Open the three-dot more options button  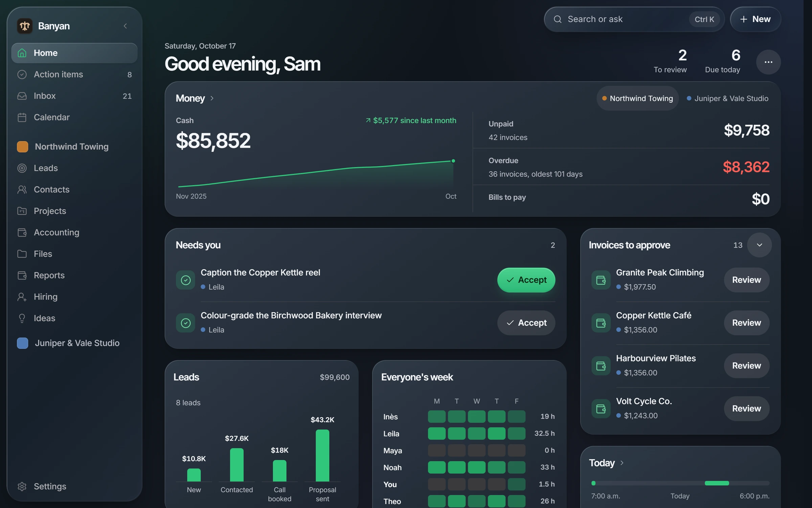pyautogui.click(x=768, y=62)
